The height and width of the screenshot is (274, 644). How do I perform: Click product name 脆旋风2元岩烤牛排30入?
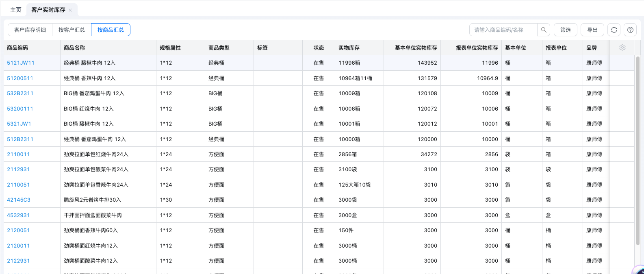click(92, 200)
